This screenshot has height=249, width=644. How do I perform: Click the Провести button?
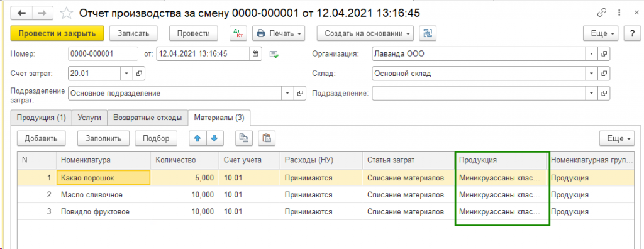[x=194, y=33]
